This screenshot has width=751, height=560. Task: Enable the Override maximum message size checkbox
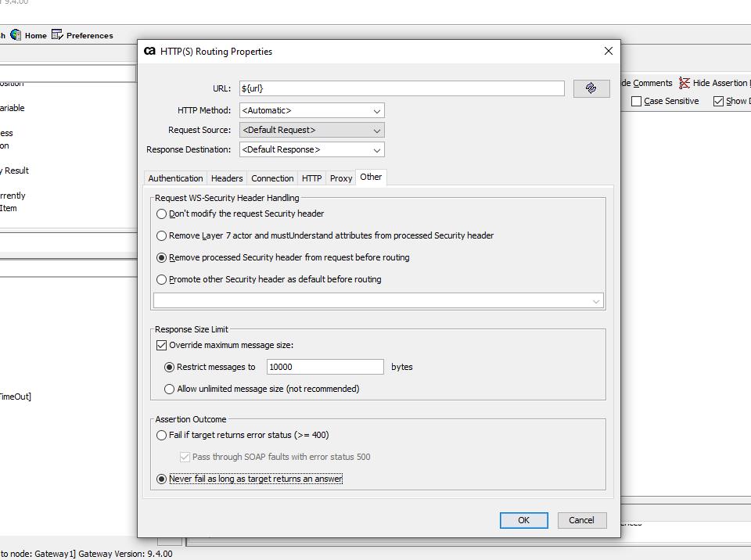point(161,344)
